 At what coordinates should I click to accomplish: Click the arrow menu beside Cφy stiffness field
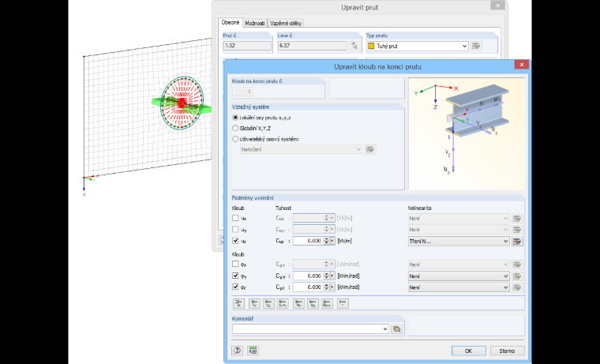[332, 276]
